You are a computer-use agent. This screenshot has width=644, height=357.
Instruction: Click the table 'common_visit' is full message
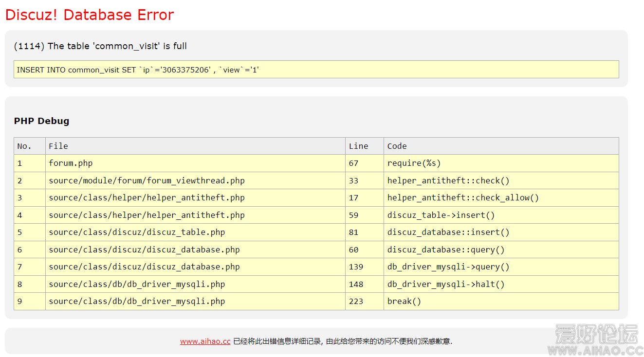pos(100,46)
